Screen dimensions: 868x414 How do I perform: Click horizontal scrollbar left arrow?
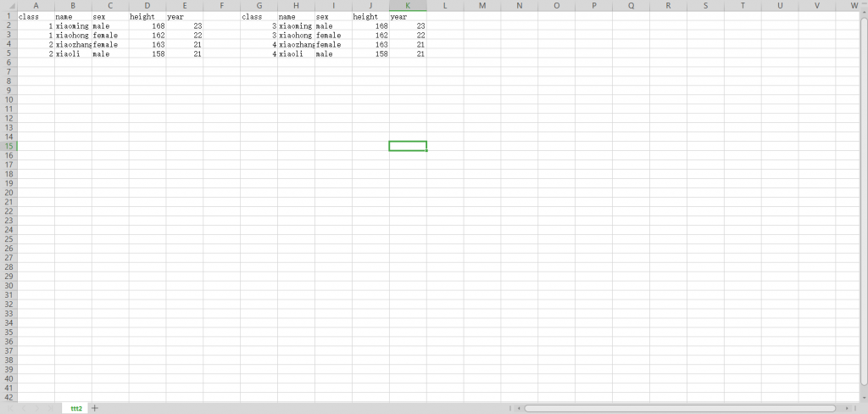pos(519,408)
